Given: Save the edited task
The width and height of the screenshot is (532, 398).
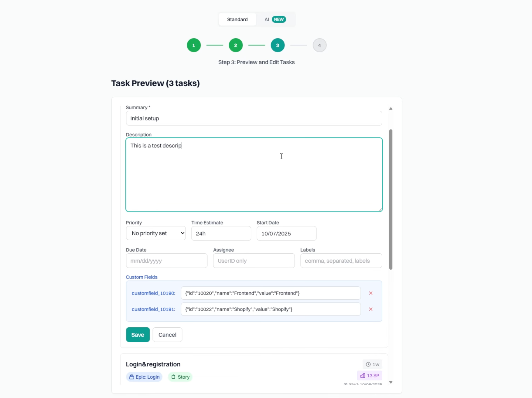Looking at the screenshot, I should click(x=138, y=335).
